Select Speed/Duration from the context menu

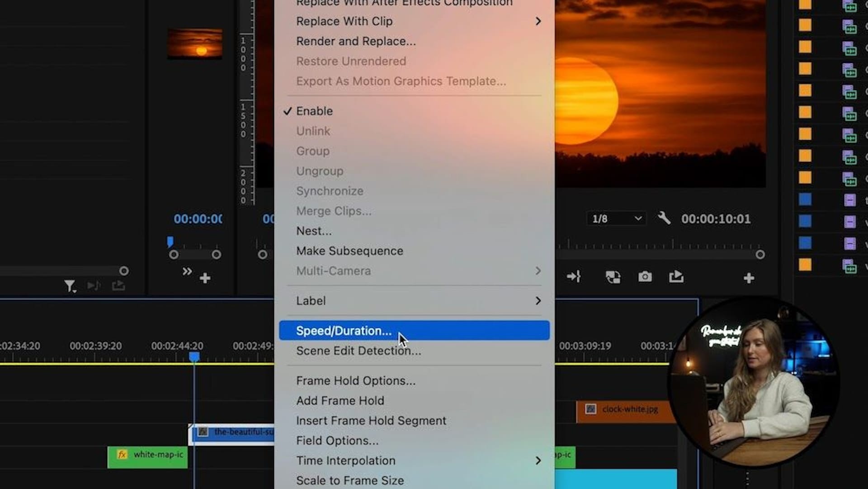point(343,331)
